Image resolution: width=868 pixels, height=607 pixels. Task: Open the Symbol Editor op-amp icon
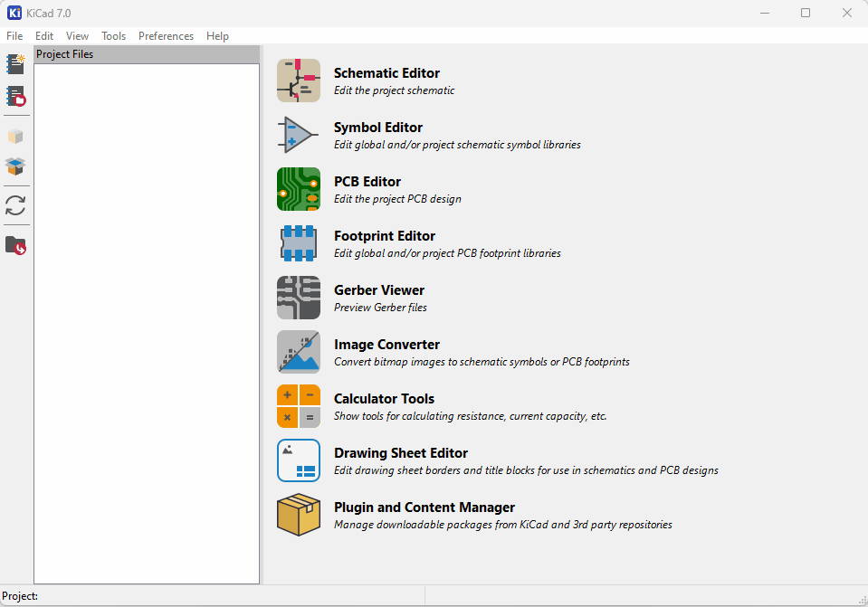pos(299,135)
